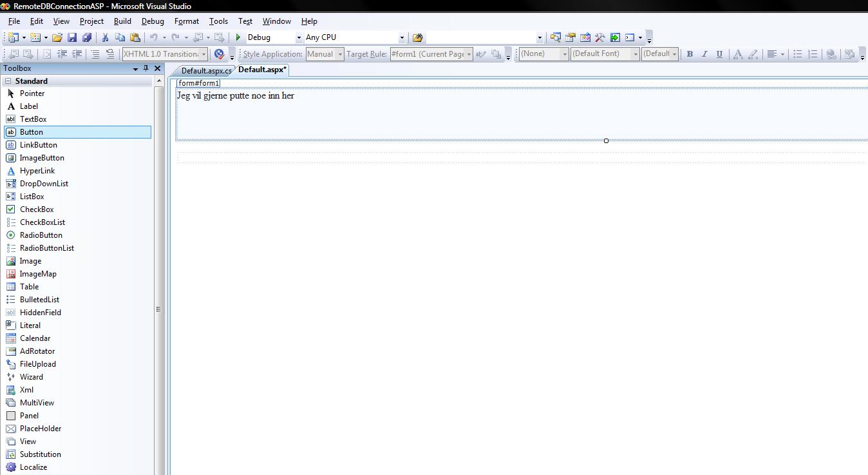Switch to the Default.aspx.cs tab
The width and height of the screenshot is (868, 475).
click(x=206, y=70)
